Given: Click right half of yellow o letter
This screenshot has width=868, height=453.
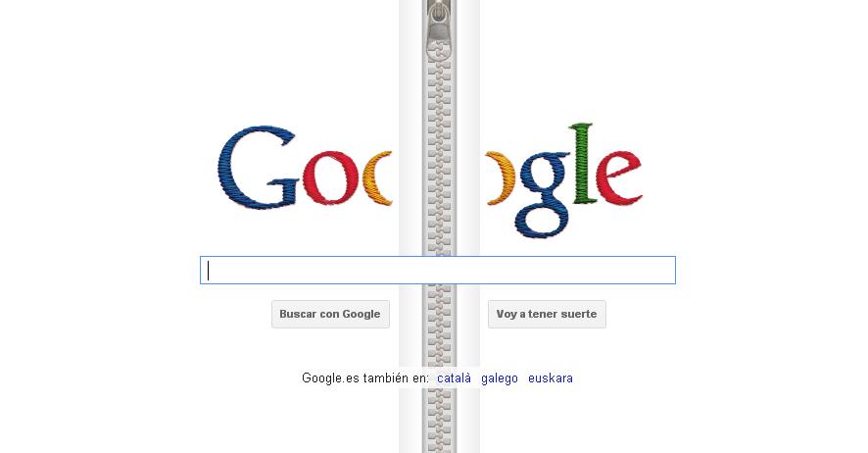Looking at the screenshot, I should pyautogui.click(x=501, y=177).
